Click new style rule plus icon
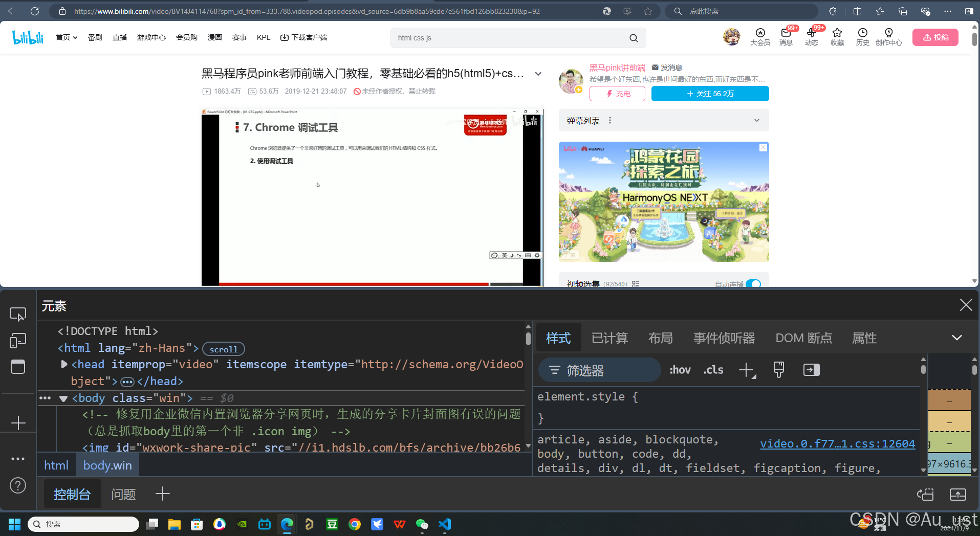The width and height of the screenshot is (980, 536). (x=747, y=370)
